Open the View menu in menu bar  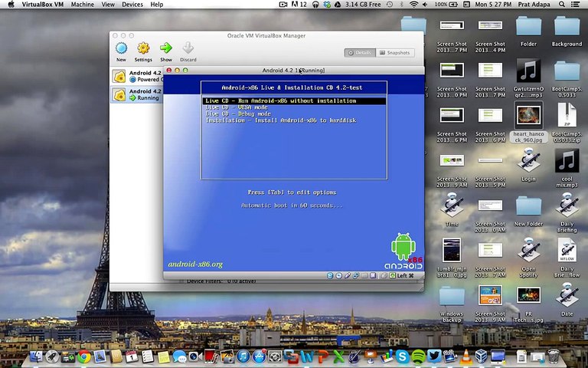click(x=108, y=5)
